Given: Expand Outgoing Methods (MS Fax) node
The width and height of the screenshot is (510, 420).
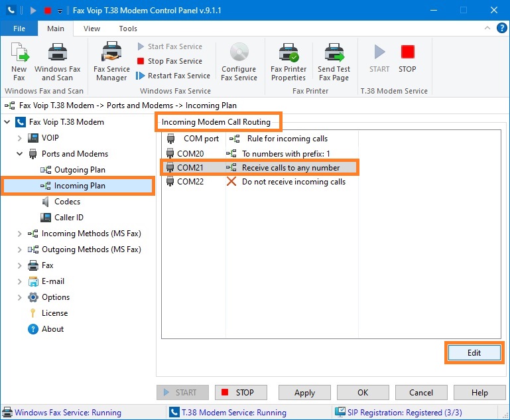Looking at the screenshot, I should click(19, 249).
